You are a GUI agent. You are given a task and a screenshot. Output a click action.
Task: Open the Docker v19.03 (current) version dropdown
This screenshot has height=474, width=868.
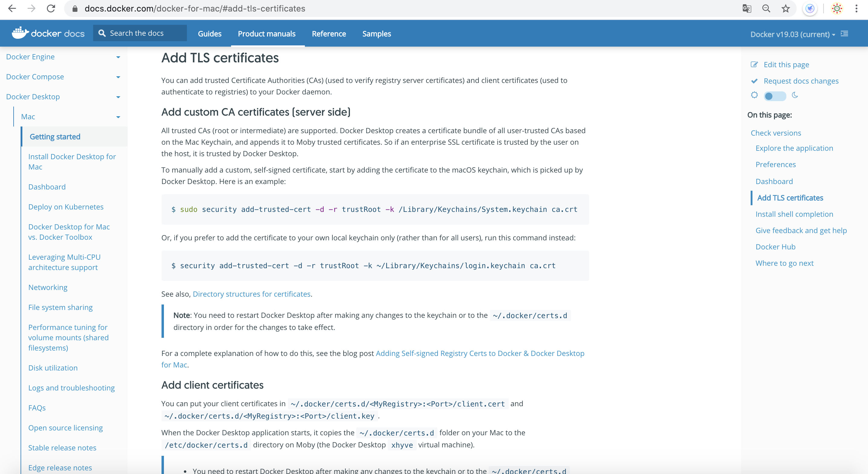pos(792,34)
